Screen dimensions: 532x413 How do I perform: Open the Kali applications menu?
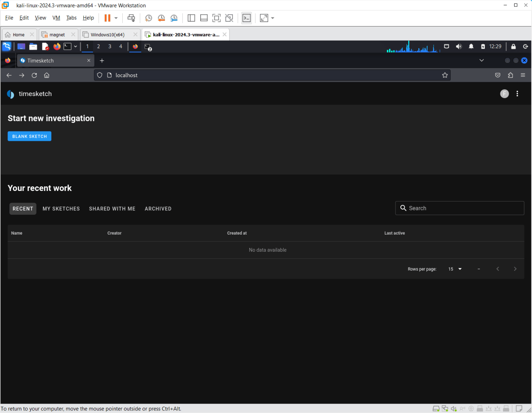[6, 46]
